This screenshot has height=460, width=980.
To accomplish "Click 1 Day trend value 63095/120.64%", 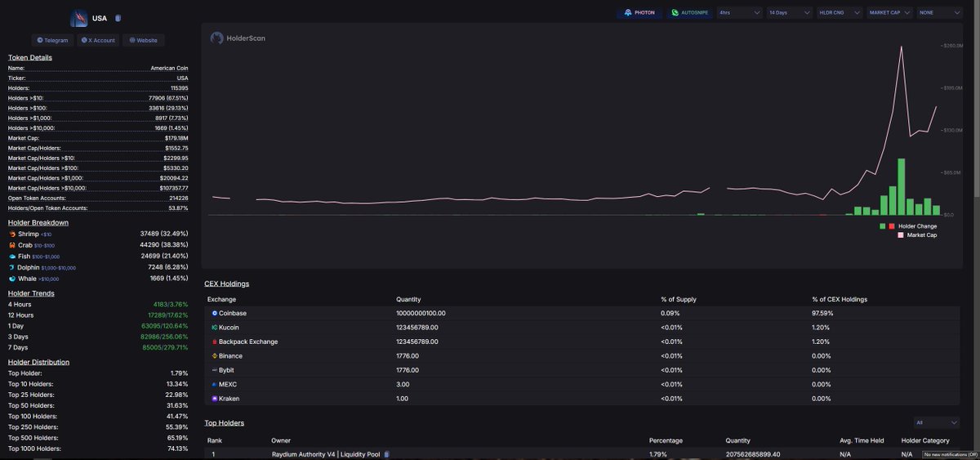I will tap(165, 325).
